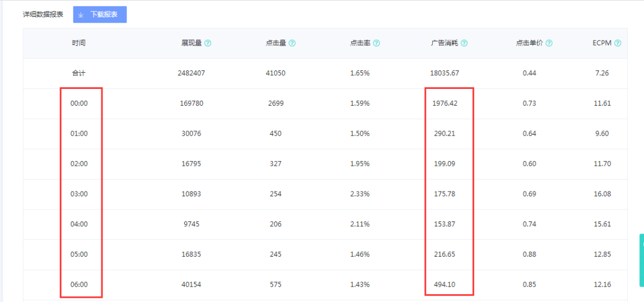Open the teal side tab on right edge
Image resolution: width=644 pixels, height=302 pixels.
[x=641, y=256]
